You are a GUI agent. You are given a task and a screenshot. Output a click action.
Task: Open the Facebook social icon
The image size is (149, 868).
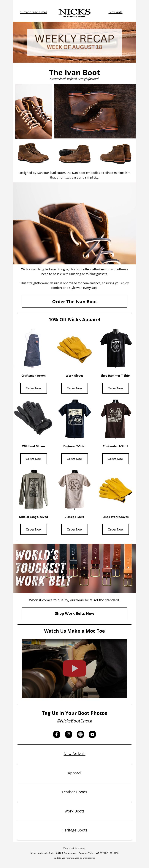pos(57,734)
